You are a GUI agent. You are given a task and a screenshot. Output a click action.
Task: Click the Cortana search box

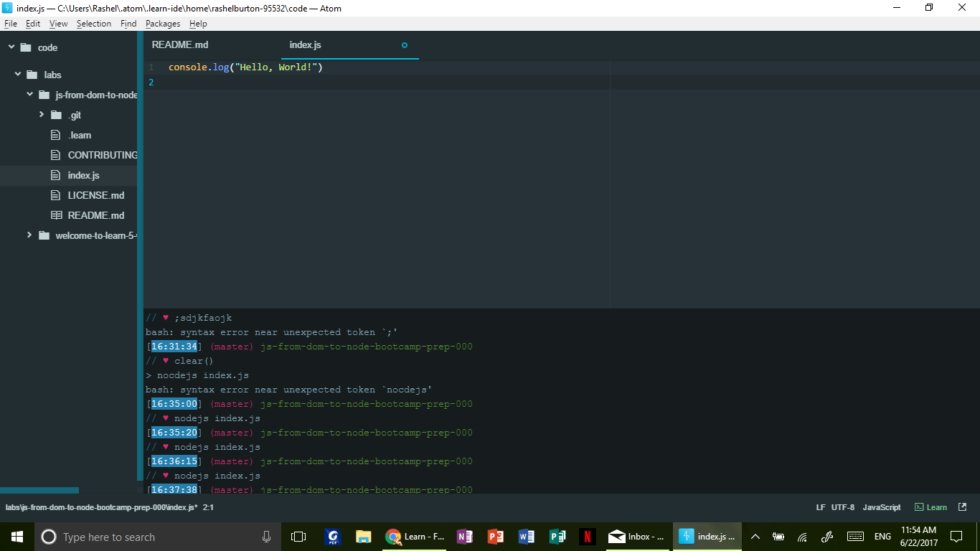tap(159, 537)
